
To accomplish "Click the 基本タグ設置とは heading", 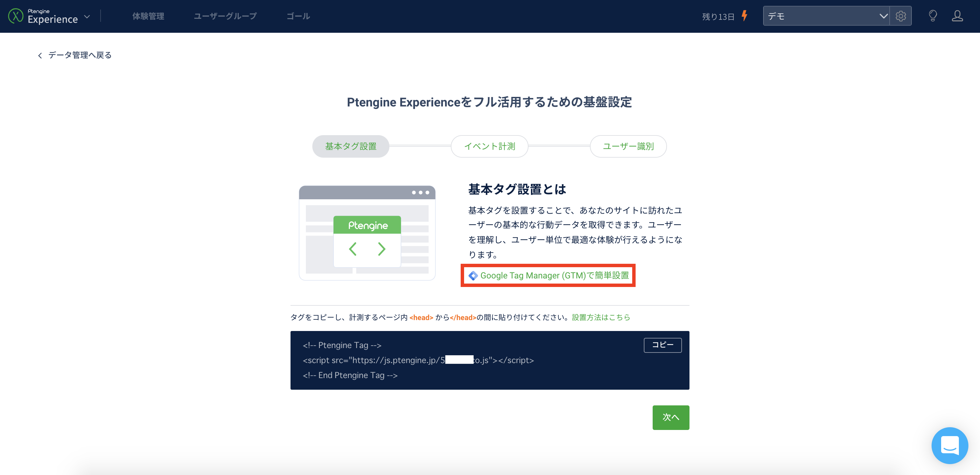I will [517, 189].
